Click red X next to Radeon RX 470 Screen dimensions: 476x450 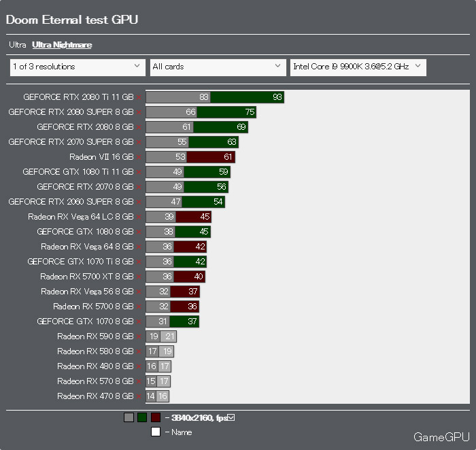click(139, 396)
